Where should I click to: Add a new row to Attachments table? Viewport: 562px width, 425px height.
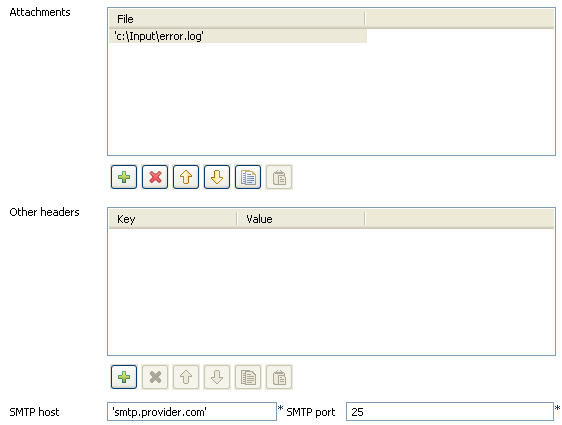point(124,177)
